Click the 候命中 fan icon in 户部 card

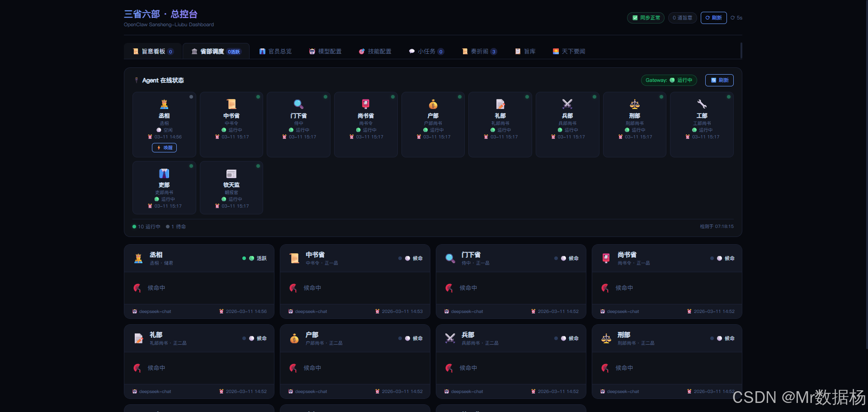click(x=293, y=368)
